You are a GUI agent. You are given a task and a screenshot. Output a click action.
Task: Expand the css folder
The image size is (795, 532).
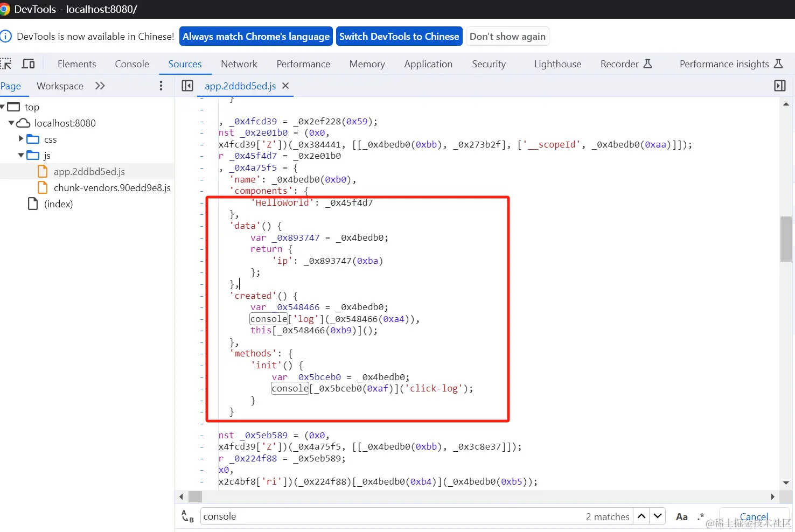click(21, 139)
